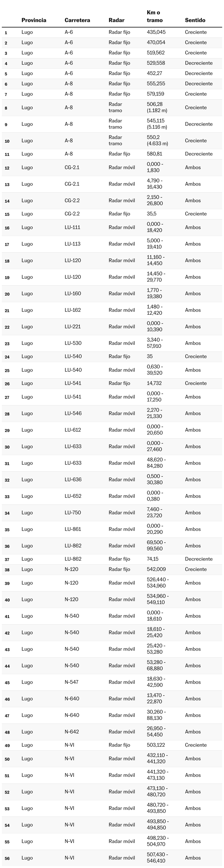This screenshot has height=868, width=224.
Task: Select row number 1 index cell
Action: pos(6,33)
